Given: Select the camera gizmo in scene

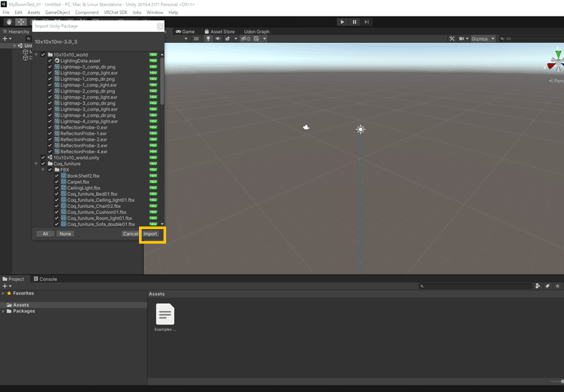Looking at the screenshot, I should point(306,127).
